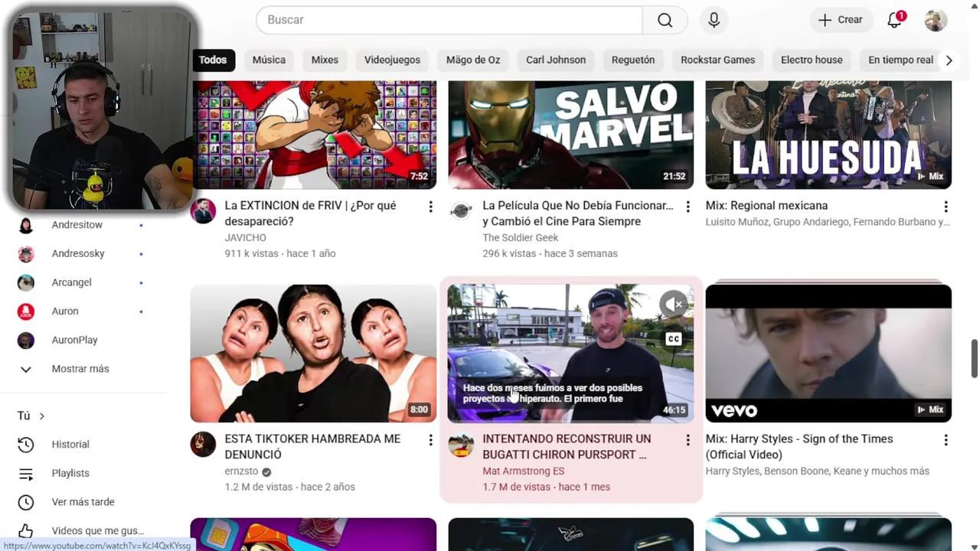Open title ESTA TIKTOKER HAMBREADA ME DENUNCIÓ

coord(312,447)
